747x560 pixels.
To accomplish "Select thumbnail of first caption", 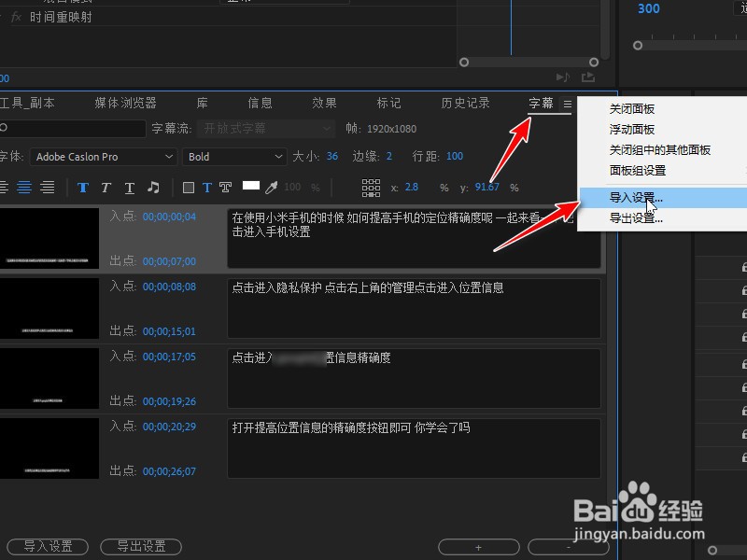I will [49, 238].
